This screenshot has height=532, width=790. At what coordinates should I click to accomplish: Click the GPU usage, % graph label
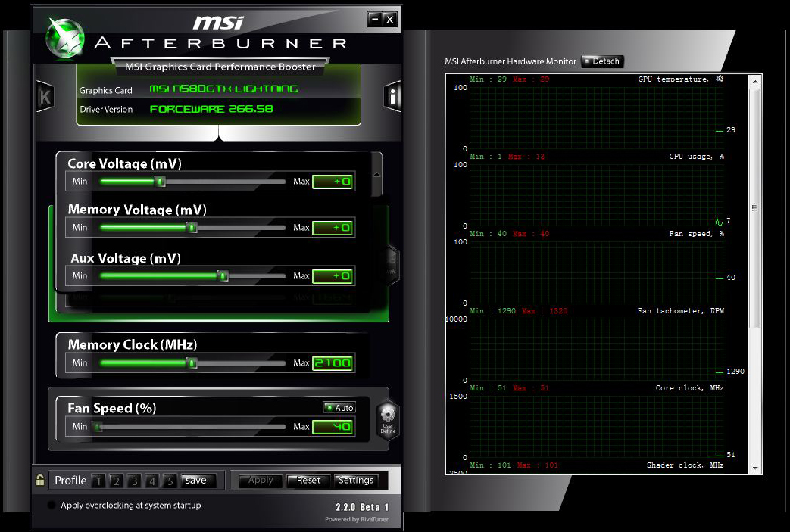[x=697, y=157]
